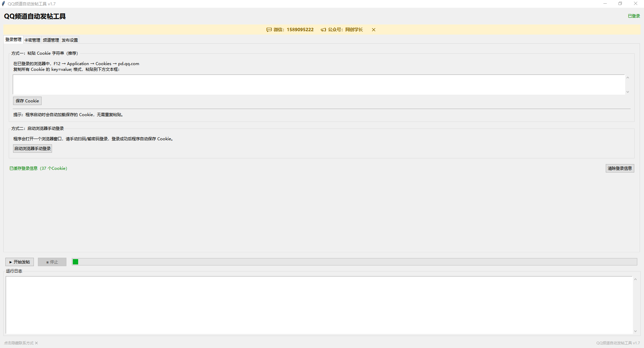
Task: Switch to the 登录管理 tab
Action: (13, 40)
